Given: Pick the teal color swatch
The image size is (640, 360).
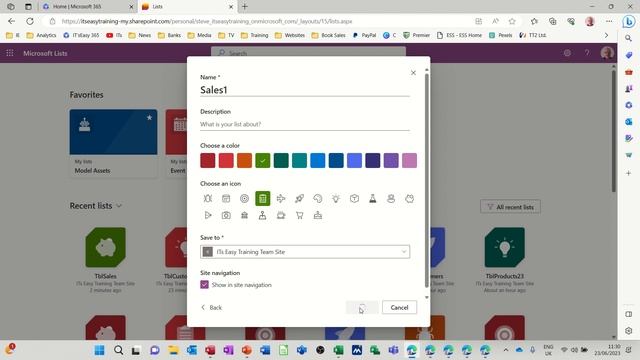Looking at the screenshot, I should click(x=299, y=160).
